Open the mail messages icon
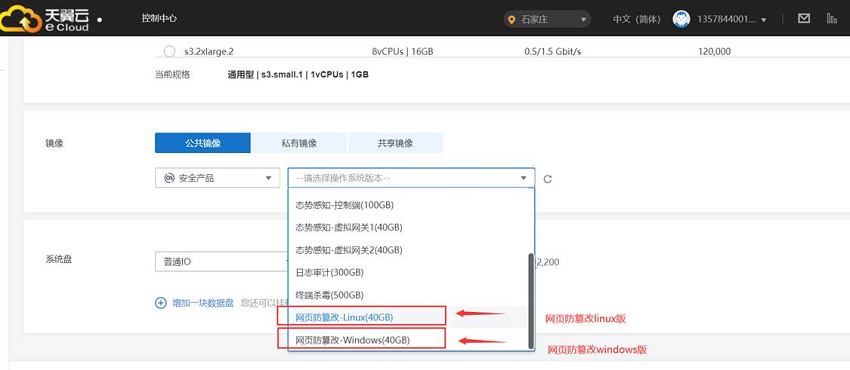The width and height of the screenshot is (850, 370). (x=804, y=18)
